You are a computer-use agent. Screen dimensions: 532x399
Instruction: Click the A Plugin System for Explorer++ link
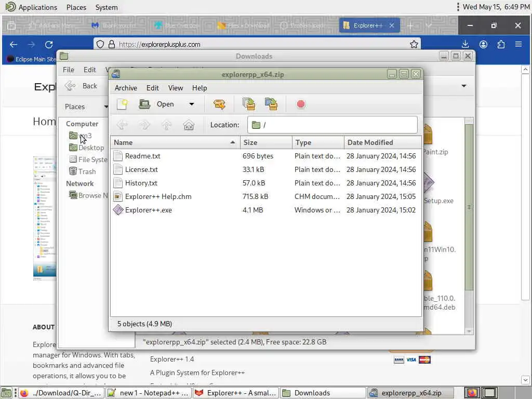click(197, 373)
